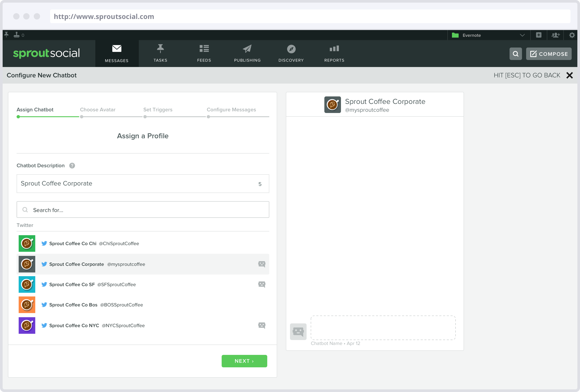Click the add plus icon in the top bar
The height and width of the screenshot is (392, 580).
tap(539, 35)
